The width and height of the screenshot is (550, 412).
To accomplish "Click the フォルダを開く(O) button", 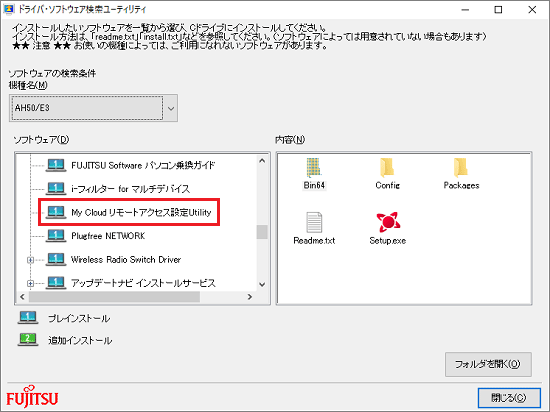I will (x=488, y=364).
